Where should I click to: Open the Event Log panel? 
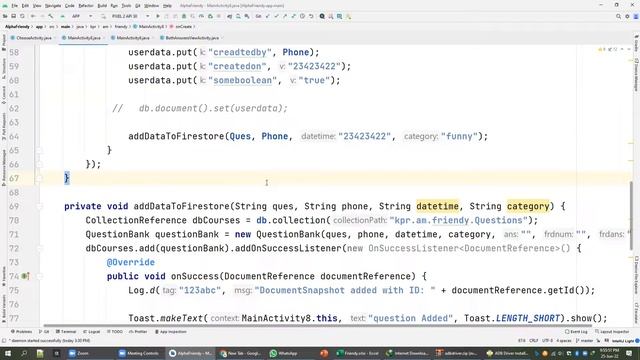click(576, 332)
